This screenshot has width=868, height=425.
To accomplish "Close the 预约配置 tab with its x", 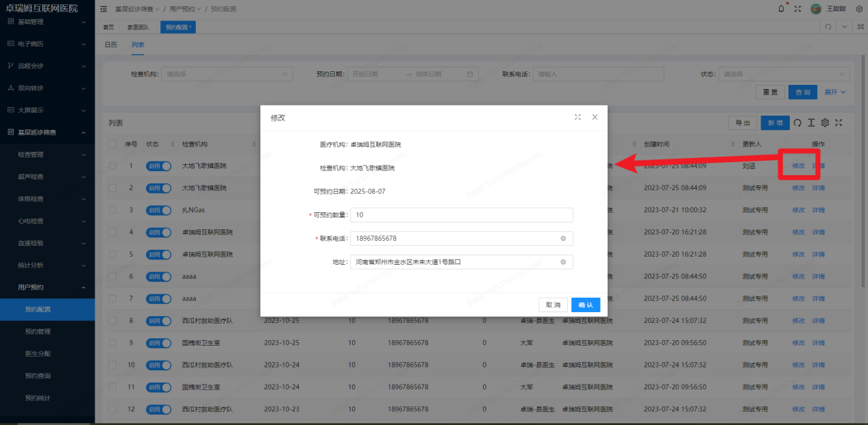I will coord(190,27).
